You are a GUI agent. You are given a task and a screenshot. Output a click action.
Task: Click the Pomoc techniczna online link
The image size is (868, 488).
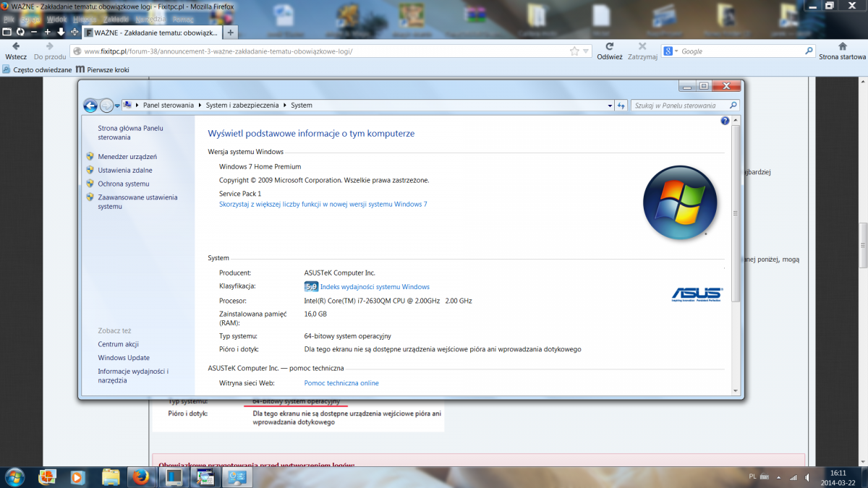[341, 383]
